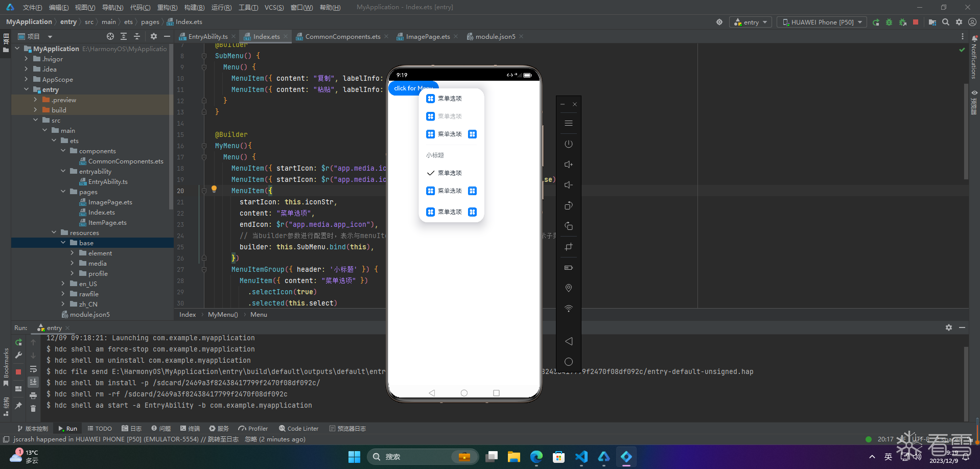The image size is (980, 469).
Task: Open the 项目 view dropdown arrow
Action: 50,37
